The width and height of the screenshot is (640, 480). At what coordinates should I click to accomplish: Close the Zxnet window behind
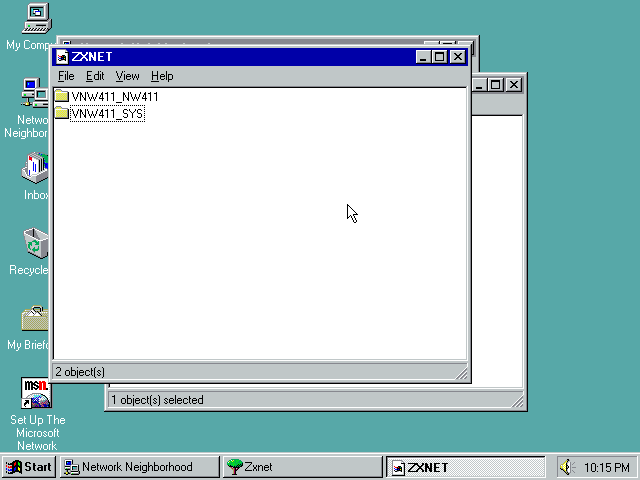pyautogui.click(x=514, y=85)
